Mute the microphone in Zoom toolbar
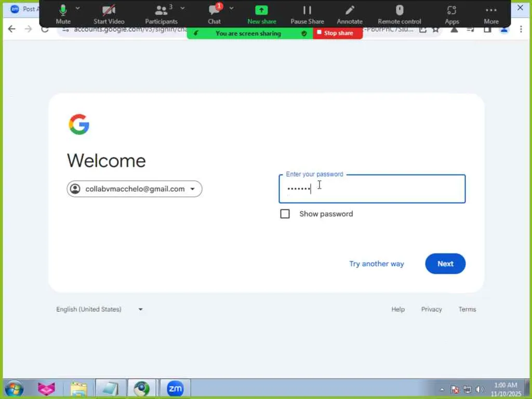The height and width of the screenshot is (399, 532). [x=63, y=14]
